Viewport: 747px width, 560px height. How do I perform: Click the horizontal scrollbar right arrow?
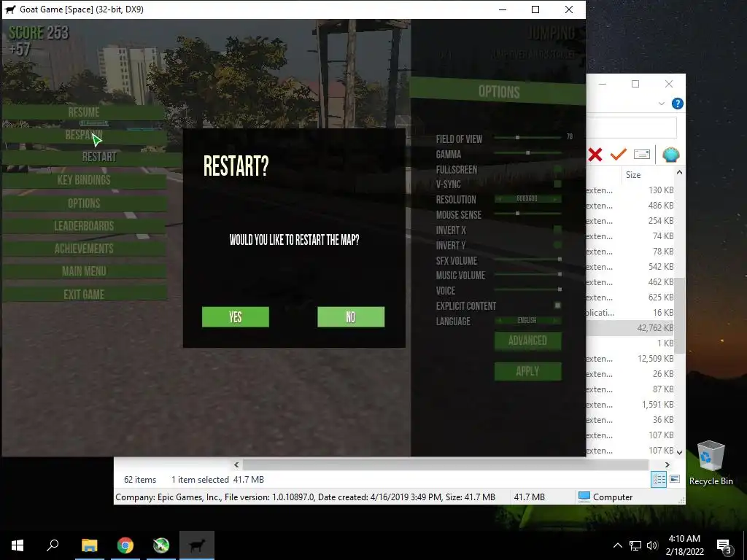click(x=667, y=464)
